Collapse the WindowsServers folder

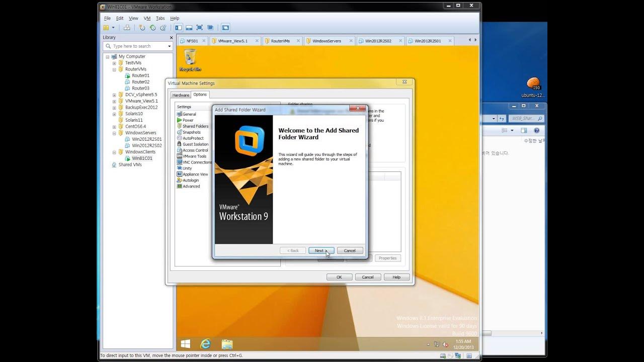[x=114, y=133]
